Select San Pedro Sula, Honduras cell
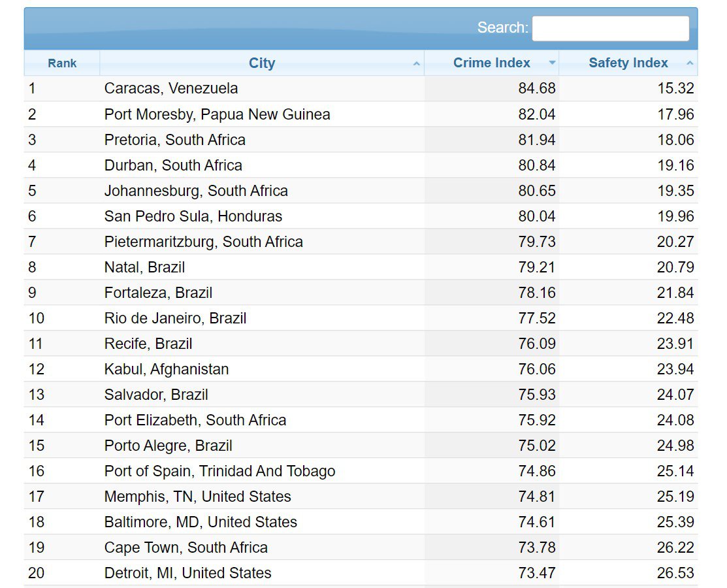 tap(262, 216)
